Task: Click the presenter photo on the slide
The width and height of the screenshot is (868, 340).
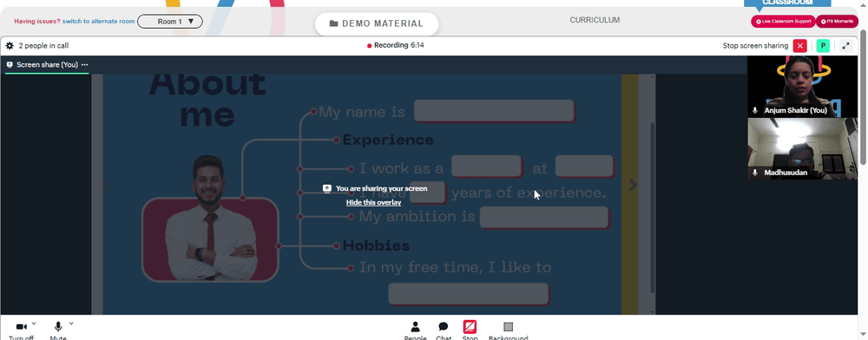Action: point(210,219)
